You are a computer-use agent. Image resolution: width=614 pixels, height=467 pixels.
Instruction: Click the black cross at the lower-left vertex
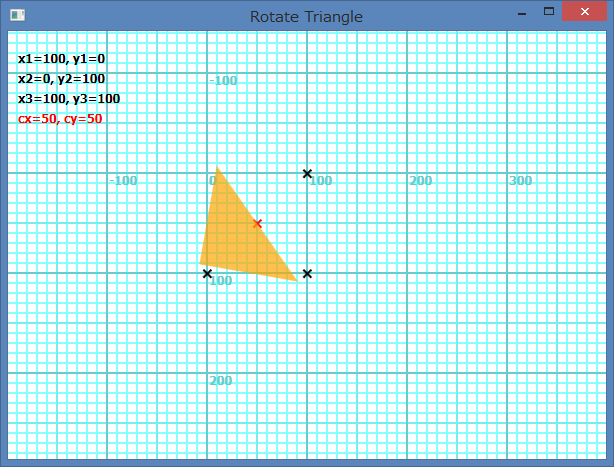(x=207, y=274)
